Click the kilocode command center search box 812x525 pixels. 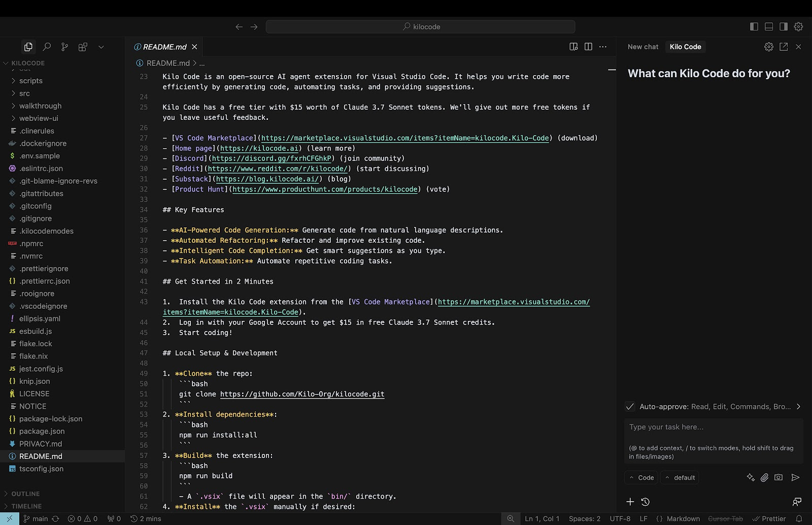coord(420,26)
